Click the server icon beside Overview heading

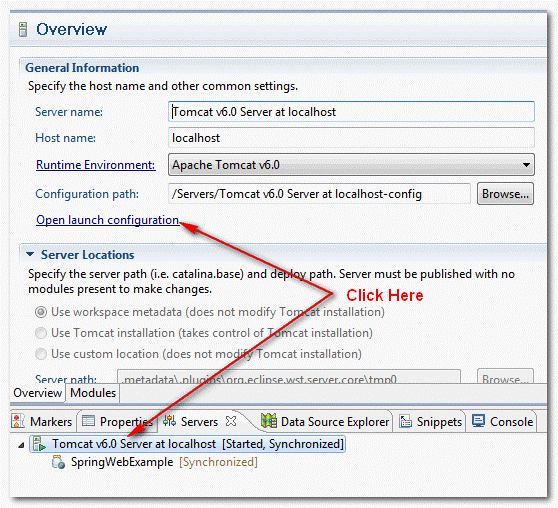[x=23, y=29]
